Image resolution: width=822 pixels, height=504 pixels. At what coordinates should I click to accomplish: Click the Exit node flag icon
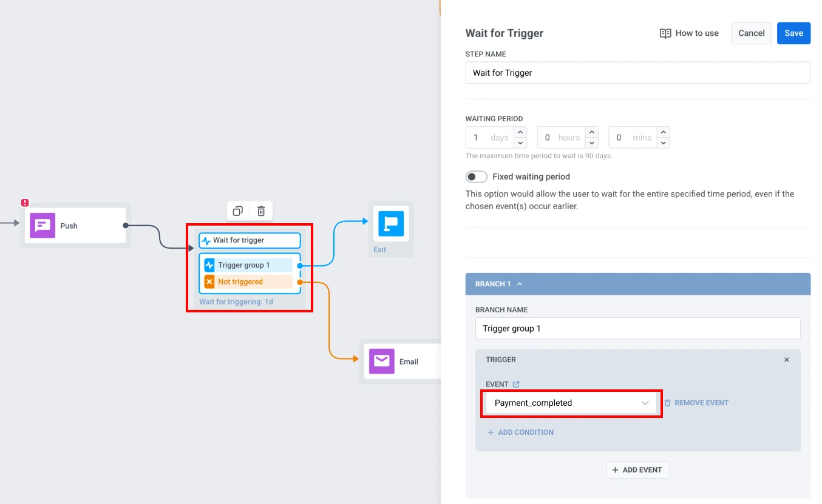pos(390,223)
